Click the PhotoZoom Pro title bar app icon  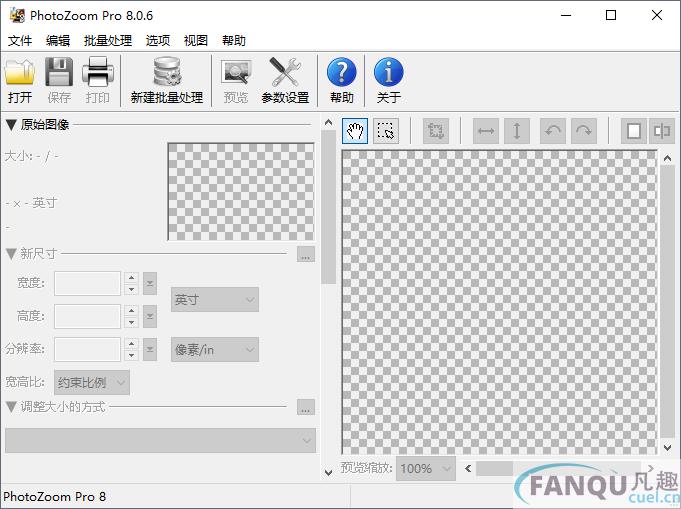[x=17, y=16]
